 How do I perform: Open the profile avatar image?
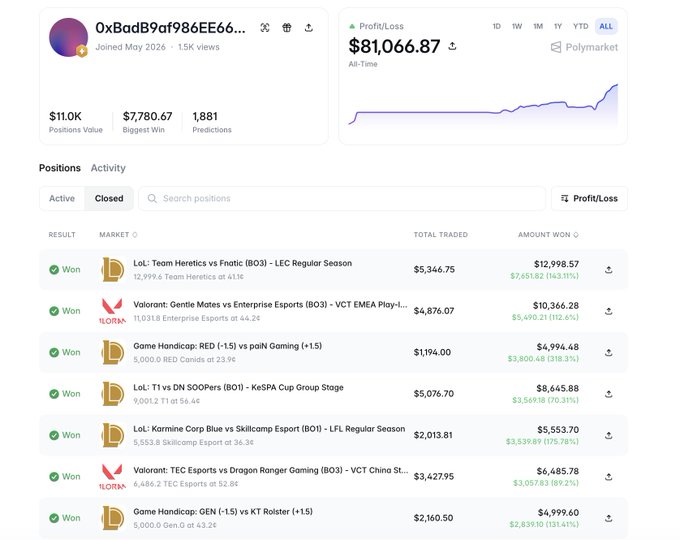tap(69, 37)
